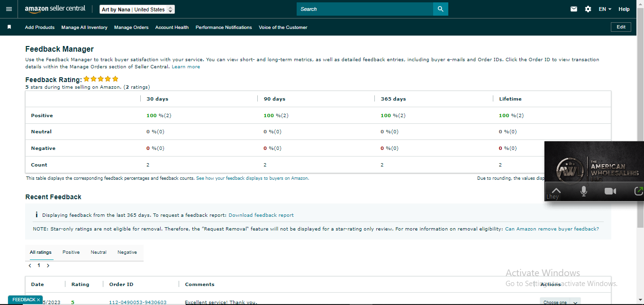
Task: Click the Date column header
Action: click(37, 285)
